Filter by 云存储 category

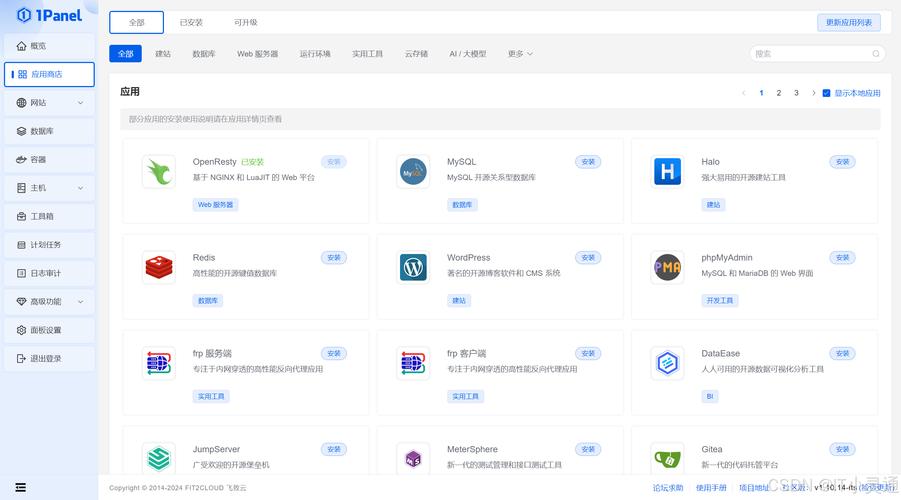(x=417, y=54)
